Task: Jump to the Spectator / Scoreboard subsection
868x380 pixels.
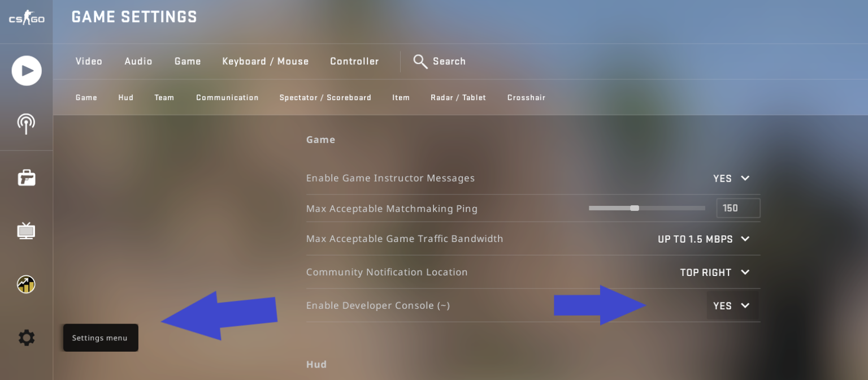Action: [325, 97]
